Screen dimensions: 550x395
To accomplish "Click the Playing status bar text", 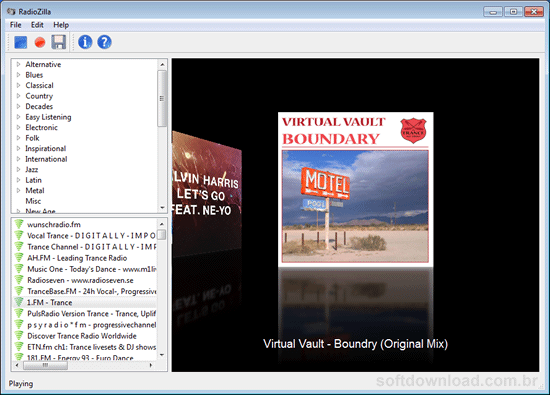I will coord(21,383).
